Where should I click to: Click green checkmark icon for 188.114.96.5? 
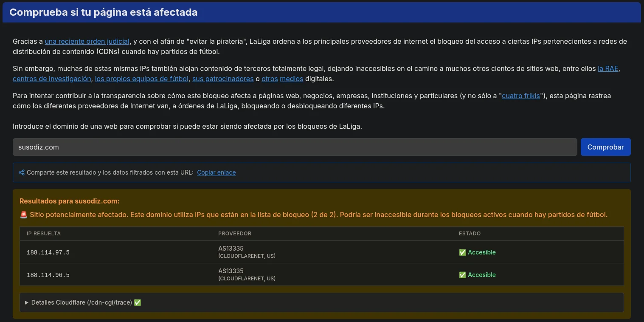coord(462,275)
